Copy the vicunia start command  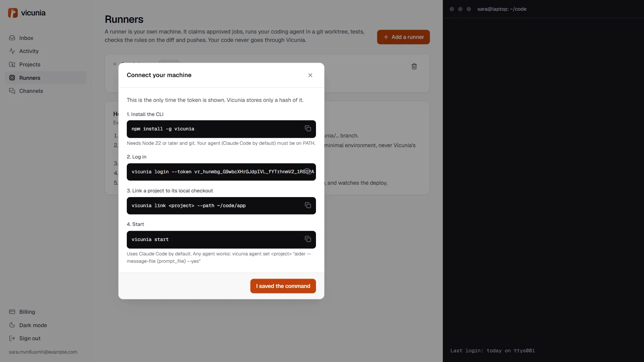coord(308,239)
